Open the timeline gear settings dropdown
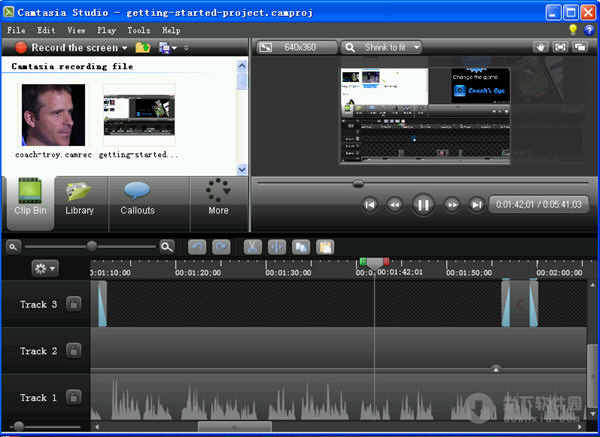Screen dimensions: 600x437 point(45,269)
